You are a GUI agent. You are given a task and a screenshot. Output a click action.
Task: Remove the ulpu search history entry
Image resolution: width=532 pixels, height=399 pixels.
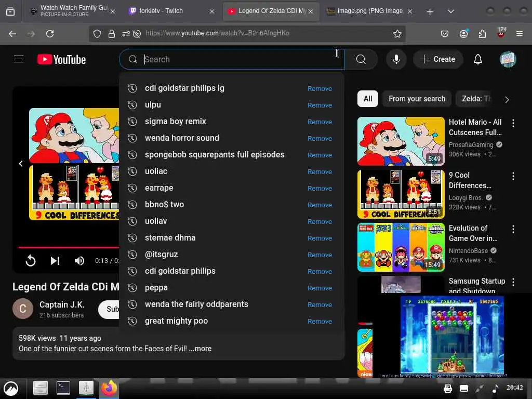coord(320,105)
